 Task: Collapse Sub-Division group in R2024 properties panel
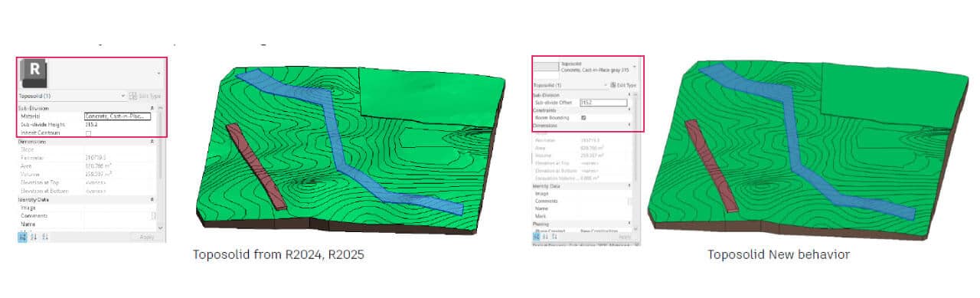pos(152,109)
